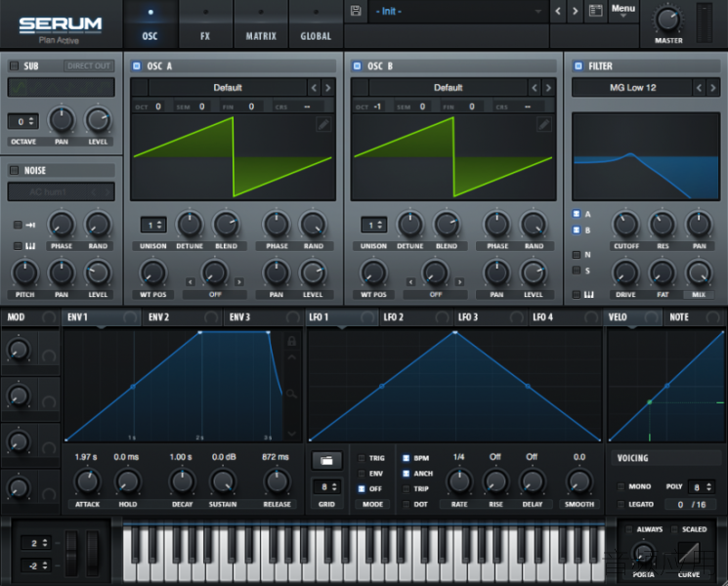Image resolution: width=728 pixels, height=586 pixels.
Task: Select the NOTE tab
Action: click(694, 317)
